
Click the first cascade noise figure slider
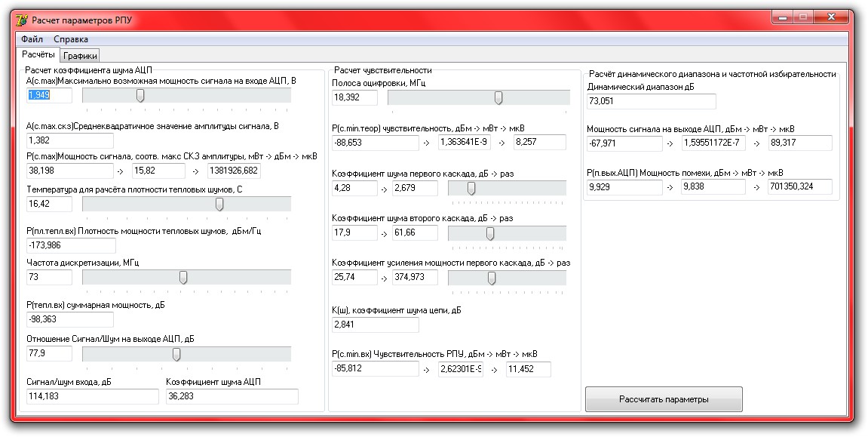507,189
